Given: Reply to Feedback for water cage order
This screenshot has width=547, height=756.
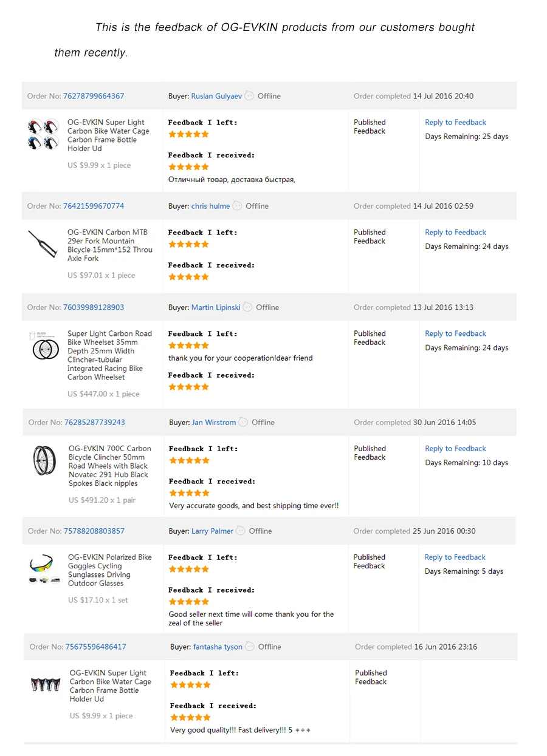Looking at the screenshot, I should pos(455,122).
